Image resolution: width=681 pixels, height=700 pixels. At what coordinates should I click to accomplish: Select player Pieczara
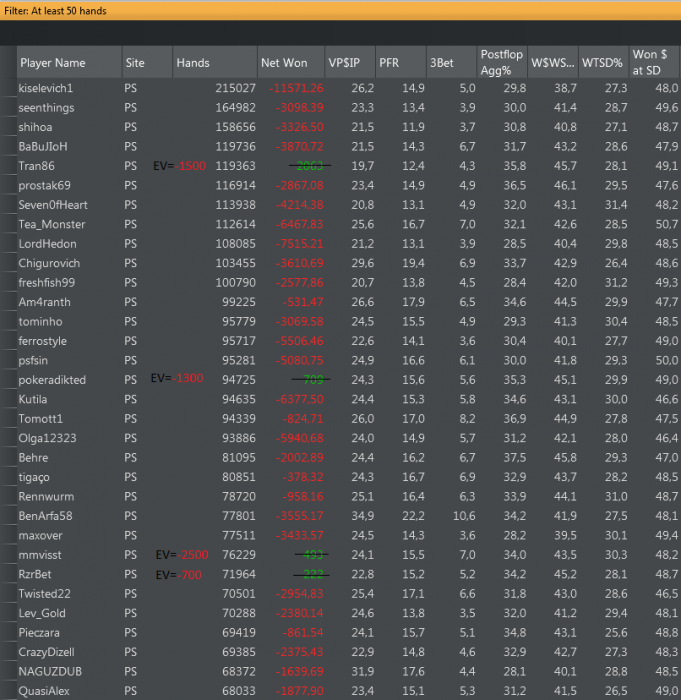coord(39,633)
